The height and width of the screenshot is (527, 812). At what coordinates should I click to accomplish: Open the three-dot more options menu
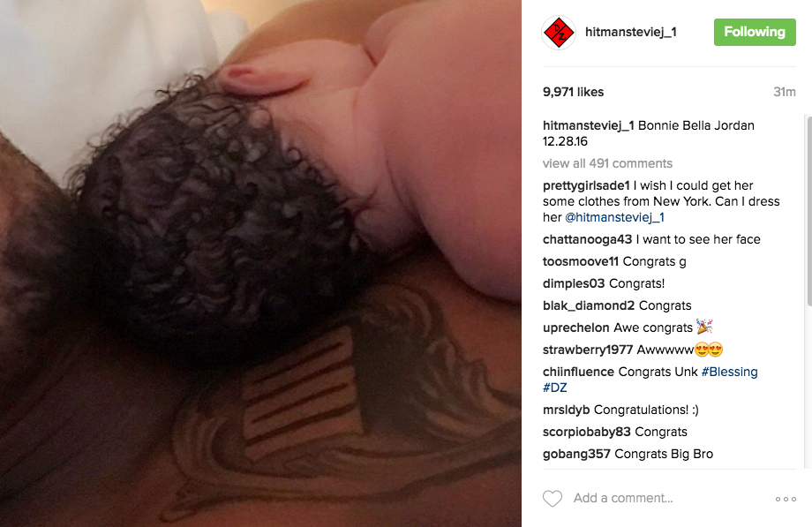786,499
